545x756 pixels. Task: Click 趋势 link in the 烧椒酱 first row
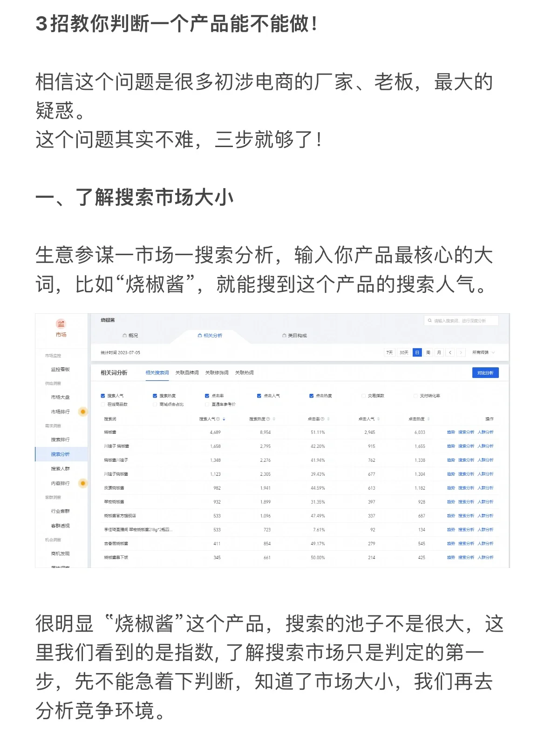[451, 432]
